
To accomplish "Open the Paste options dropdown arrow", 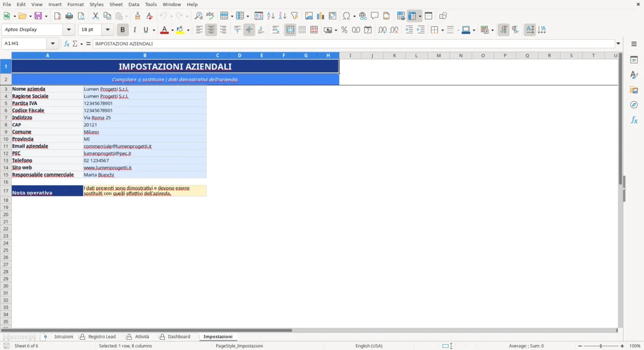I will (x=126, y=16).
